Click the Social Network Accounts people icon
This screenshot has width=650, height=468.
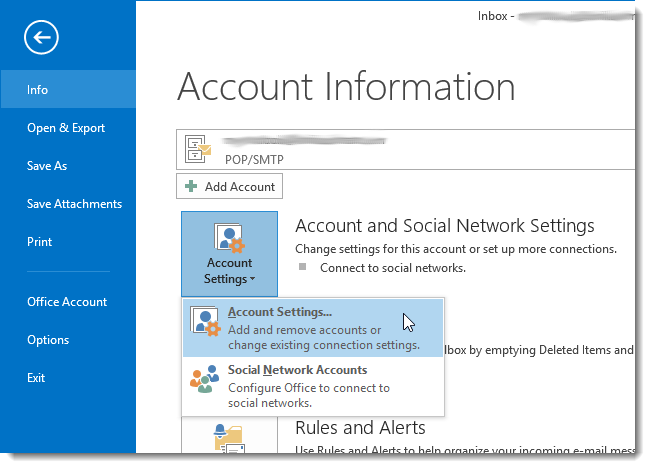[204, 379]
